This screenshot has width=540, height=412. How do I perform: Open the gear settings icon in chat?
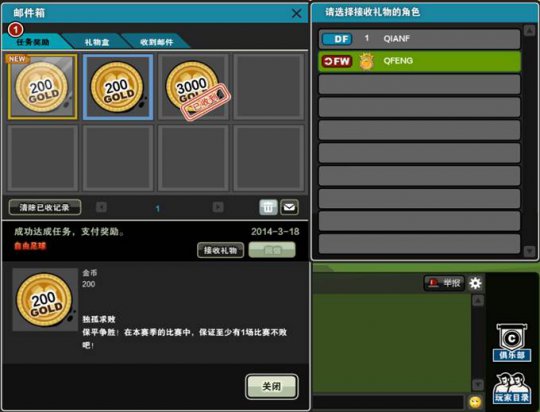pos(476,283)
